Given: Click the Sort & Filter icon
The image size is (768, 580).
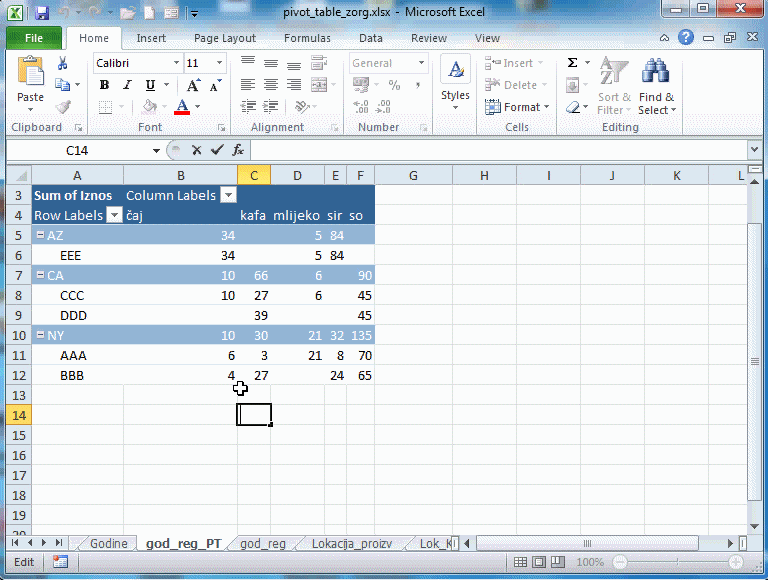Looking at the screenshot, I should pyautogui.click(x=612, y=86).
